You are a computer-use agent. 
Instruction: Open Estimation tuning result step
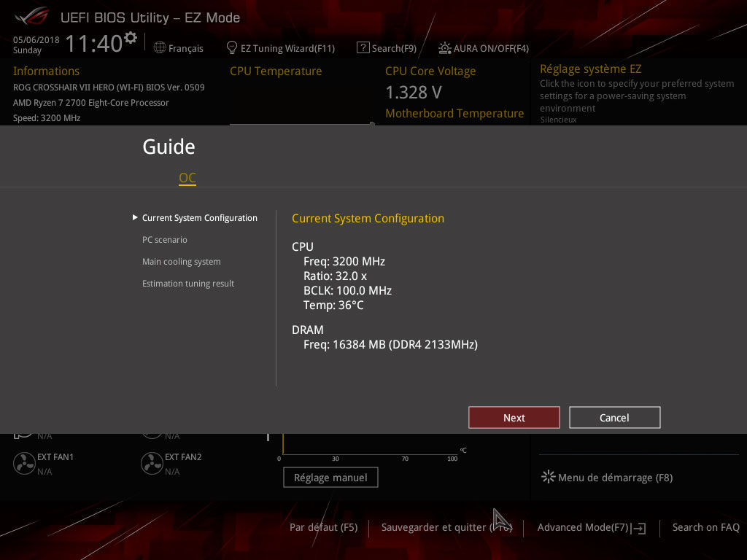pos(188,284)
